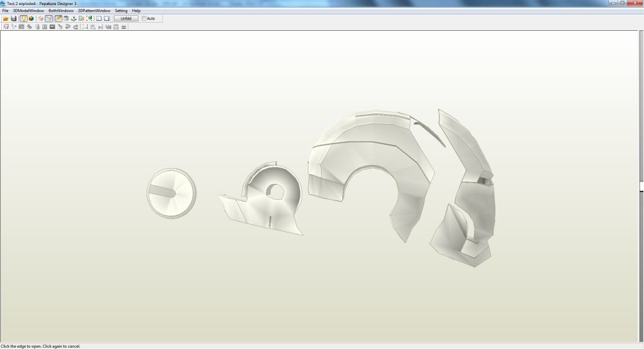Close the Pepakura Designer window
The image size is (644, 349).
[x=635, y=3]
